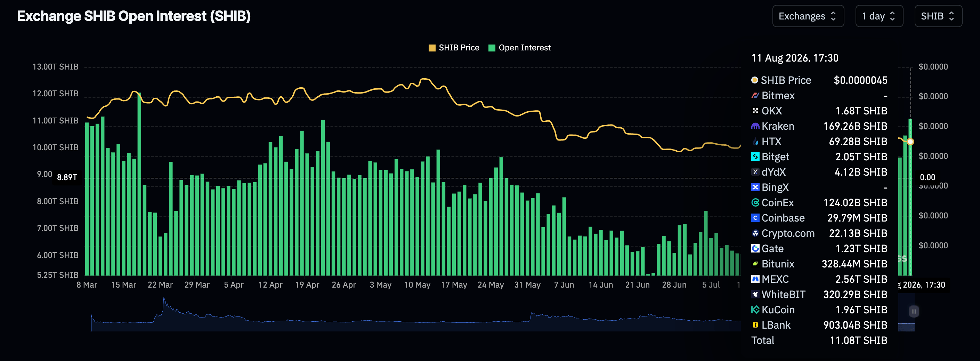
Task: Click the MEXC logo icon
Action: pos(755,279)
